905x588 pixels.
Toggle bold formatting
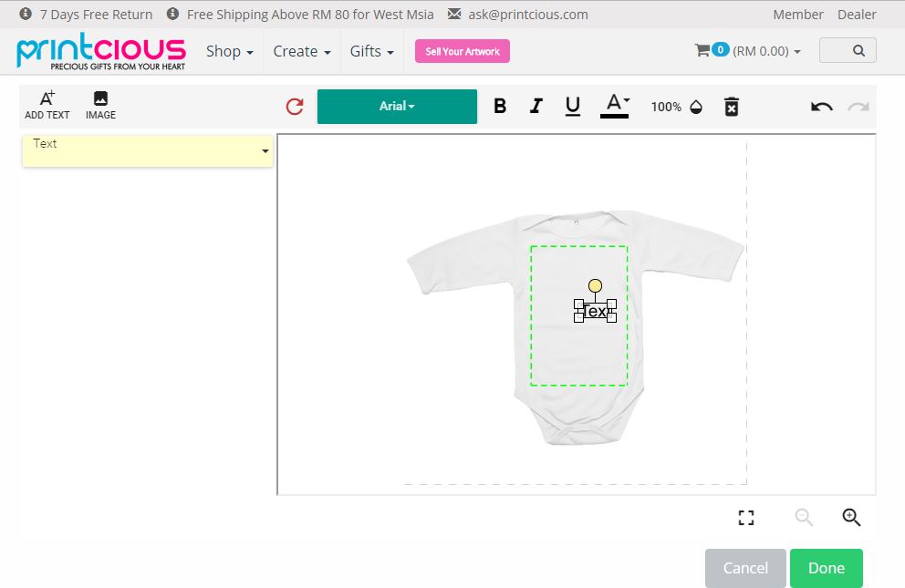pos(500,106)
